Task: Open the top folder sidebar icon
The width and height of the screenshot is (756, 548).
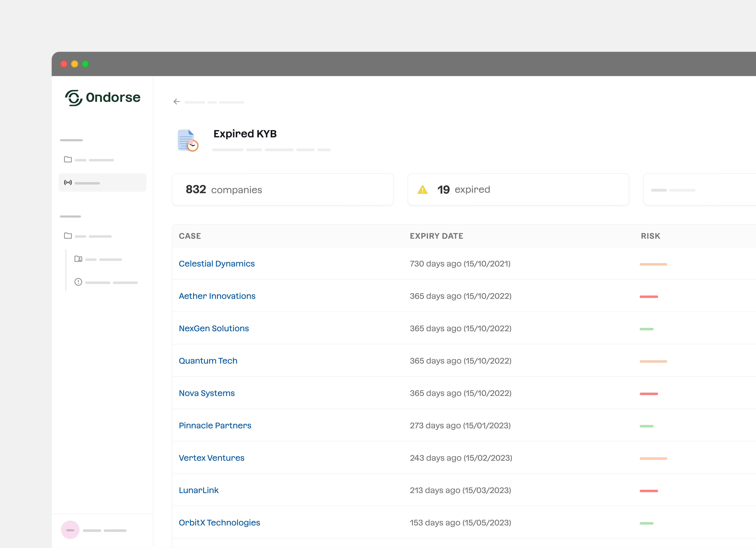Action: click(68, 159)
